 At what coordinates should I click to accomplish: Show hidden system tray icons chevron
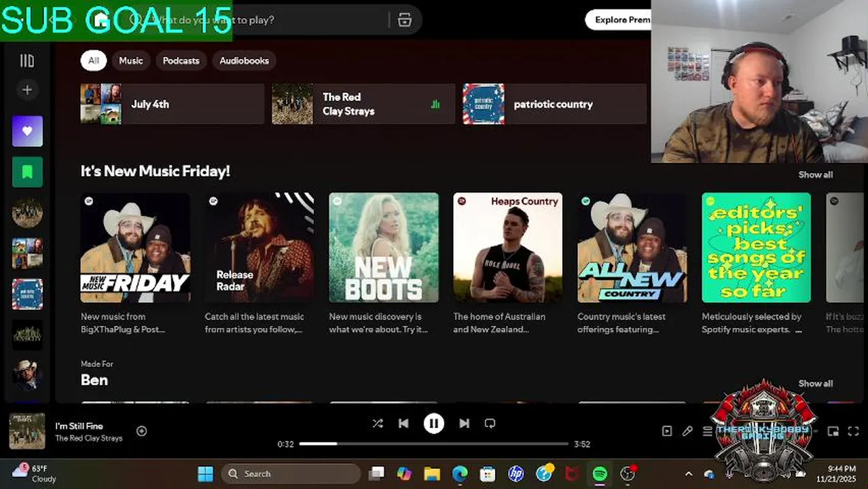(688, 473)
